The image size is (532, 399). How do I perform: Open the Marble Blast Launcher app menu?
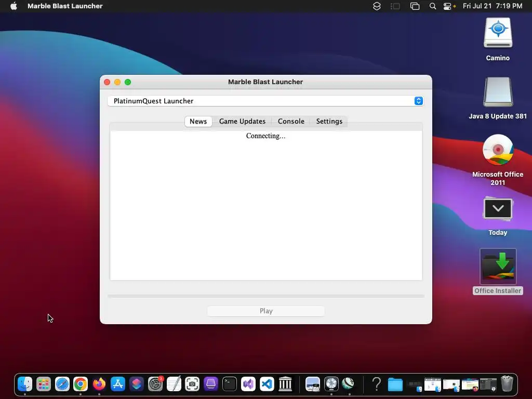pos(65,6)
